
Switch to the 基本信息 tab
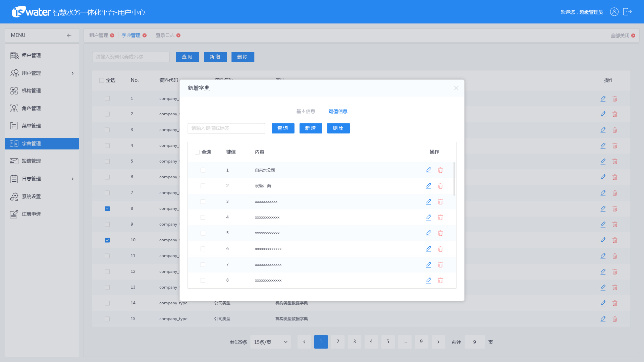[306, 112]
